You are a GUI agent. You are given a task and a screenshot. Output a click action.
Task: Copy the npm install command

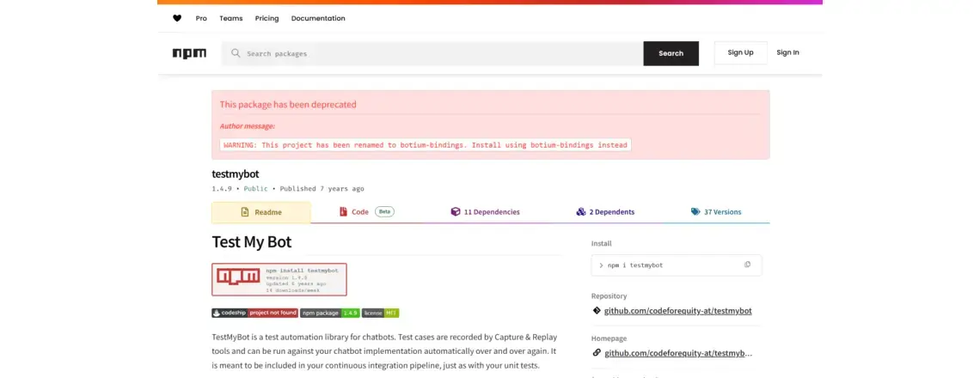point(747,265)
